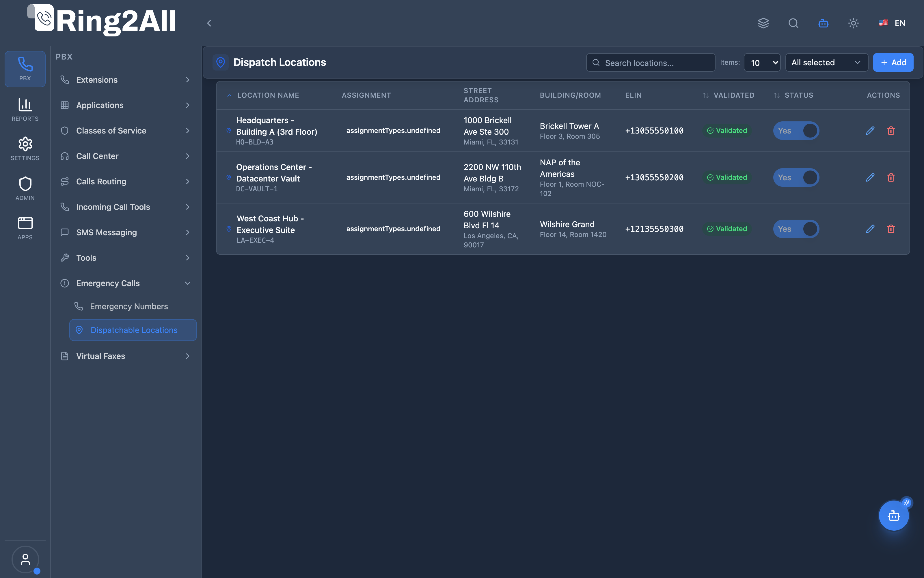The image size is (924, 578).
Task: Sort by Validated column header
Action: [x=729, y=95]
